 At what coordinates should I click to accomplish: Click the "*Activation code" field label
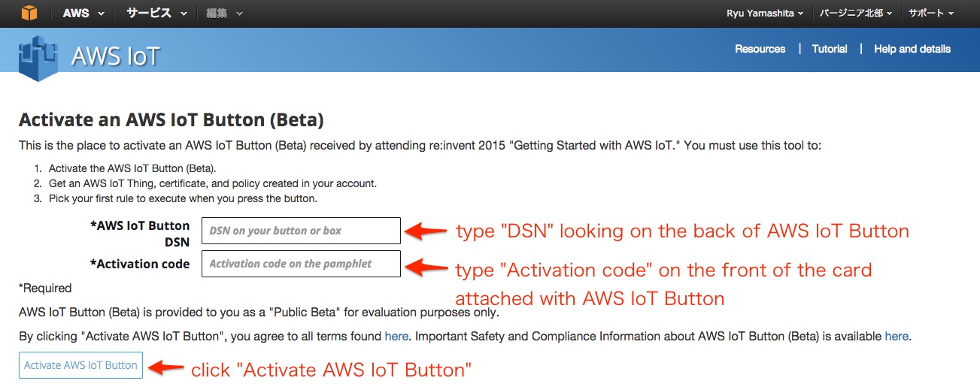tap(140, 264)
